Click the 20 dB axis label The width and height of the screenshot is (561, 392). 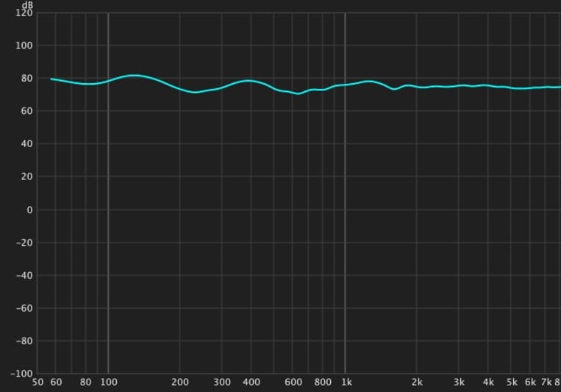pyautogui.click(x=26, y=177)
